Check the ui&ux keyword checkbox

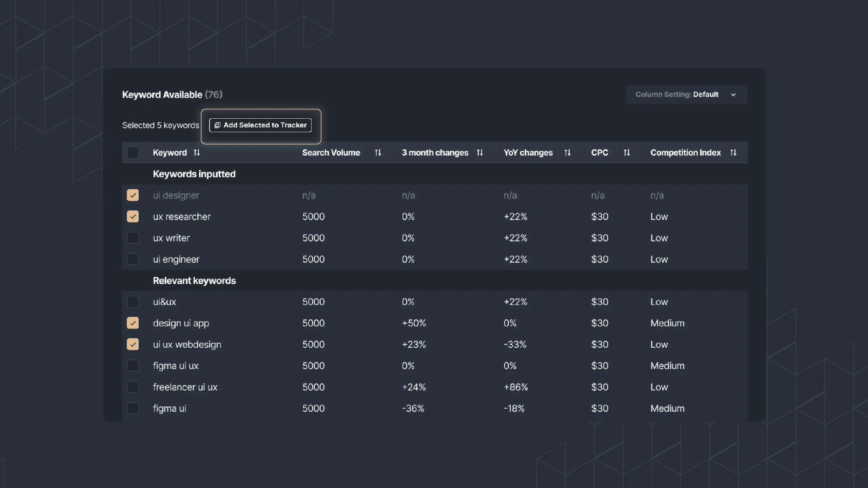[133, 302]
